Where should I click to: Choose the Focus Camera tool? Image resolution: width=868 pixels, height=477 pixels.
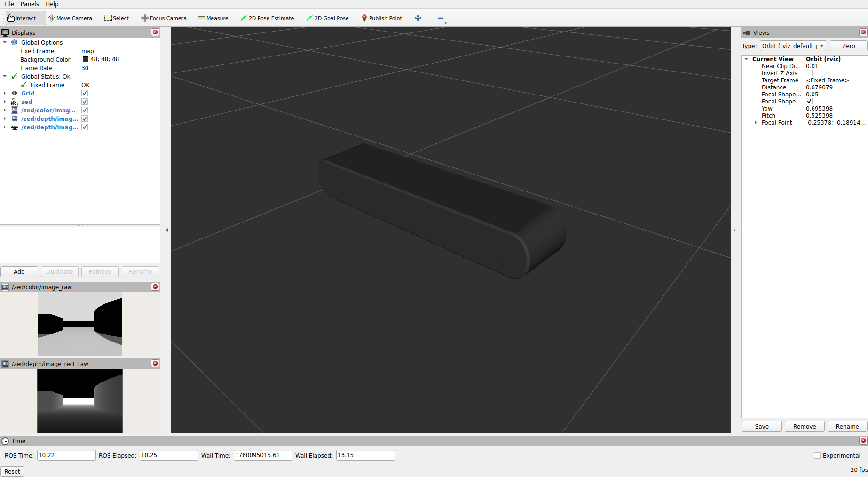click(x=164, y=18)
